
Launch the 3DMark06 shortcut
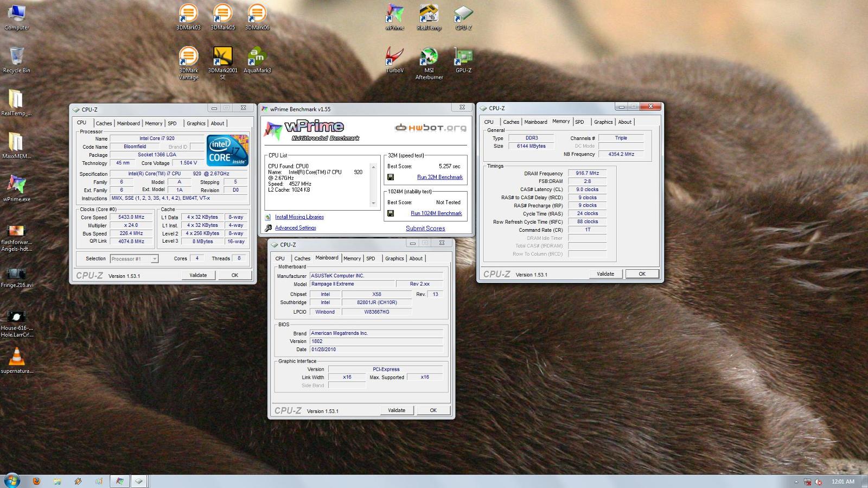click(257, 17)
